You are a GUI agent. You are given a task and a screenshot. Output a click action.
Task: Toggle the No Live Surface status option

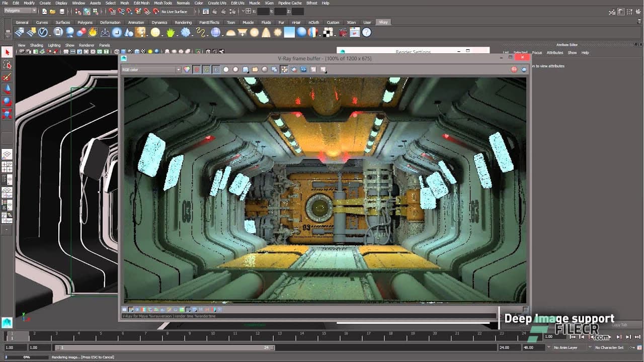point(174,11)
